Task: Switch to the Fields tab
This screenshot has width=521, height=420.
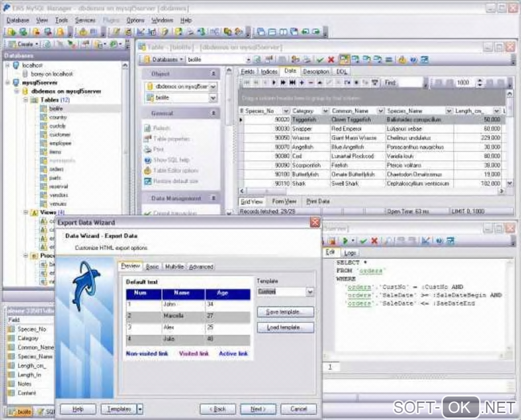Action: (x=248, y=71)
